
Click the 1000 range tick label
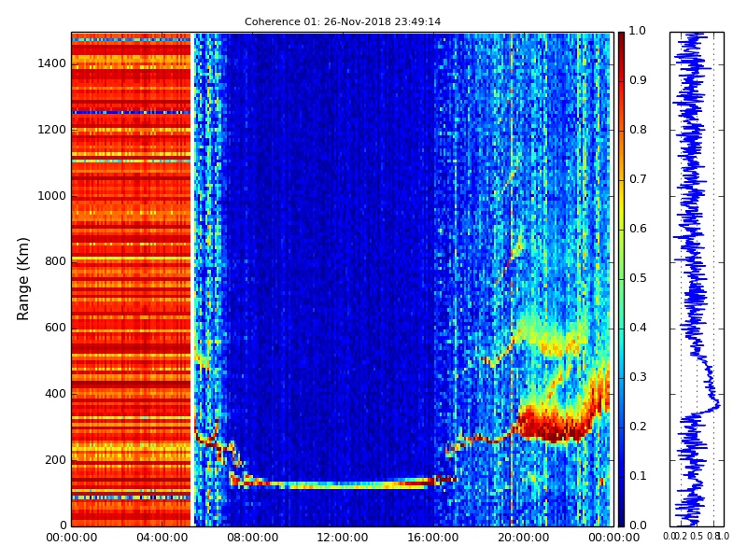click(52, 196)
